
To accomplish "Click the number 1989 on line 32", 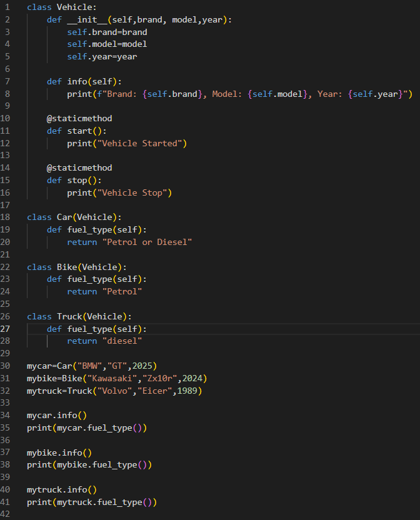I will pyautogui.click(x=187, y=391).
